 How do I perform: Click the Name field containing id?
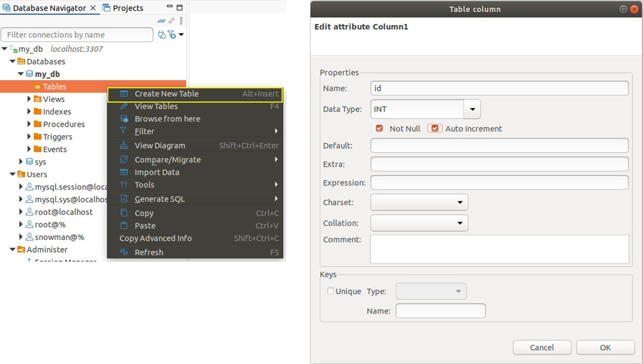click(x=499, y=88)
